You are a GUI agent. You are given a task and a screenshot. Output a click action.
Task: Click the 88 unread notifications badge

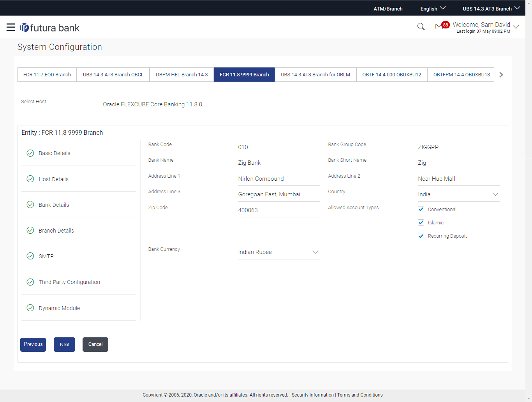click(446, 25)
